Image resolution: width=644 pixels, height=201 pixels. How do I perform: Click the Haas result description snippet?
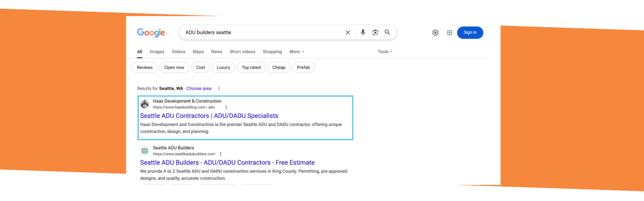[x=241, y=128]
